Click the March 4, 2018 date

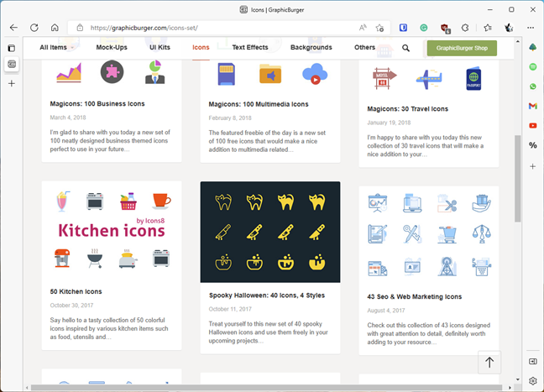pyautogui.click(x=68, y=118)
